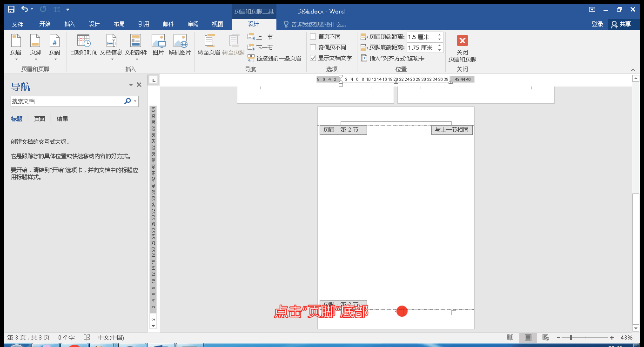
Task: Click the scroll up arrow of document
Action: 636,79
